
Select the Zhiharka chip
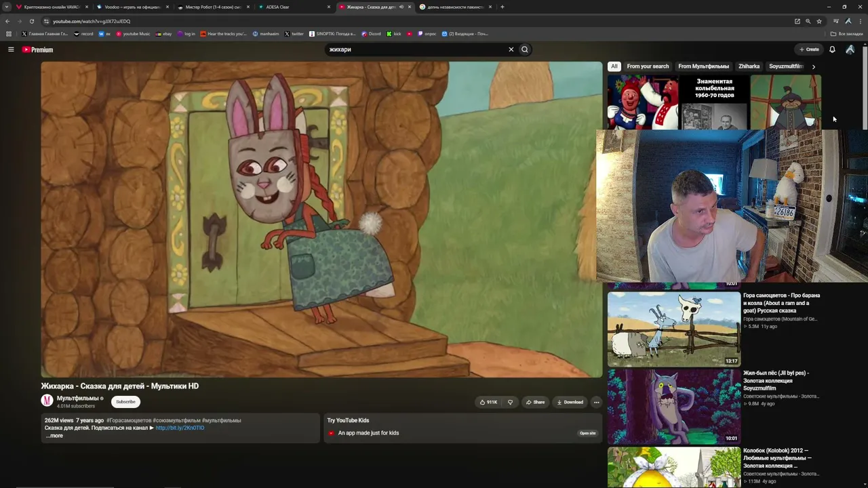749,66
